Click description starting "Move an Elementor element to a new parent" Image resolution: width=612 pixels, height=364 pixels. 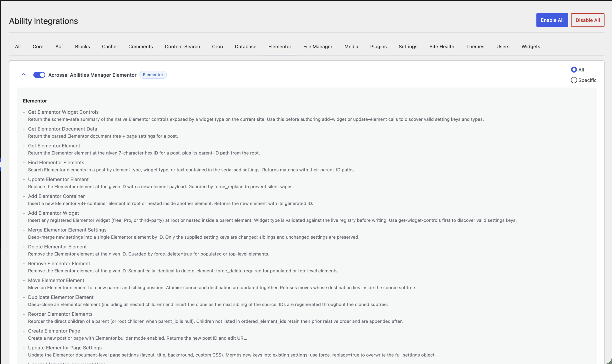point(222,288)
